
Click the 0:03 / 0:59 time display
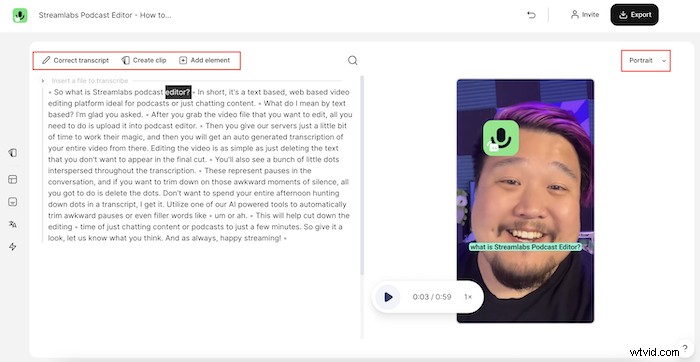(x=432, y=297)
